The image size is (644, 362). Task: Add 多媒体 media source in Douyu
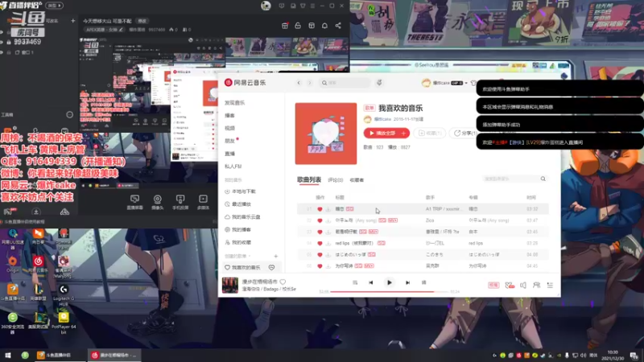[x=203, y=202]
